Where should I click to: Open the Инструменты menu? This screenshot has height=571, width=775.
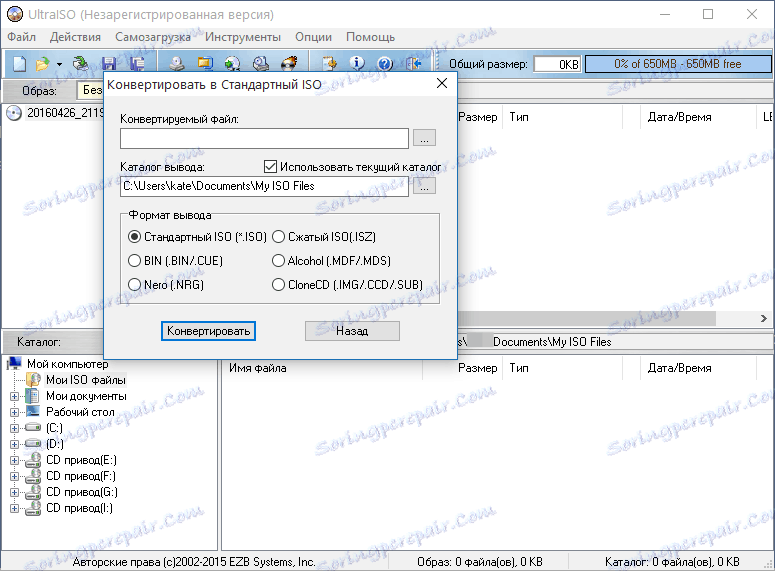click(x=243, y=37)
